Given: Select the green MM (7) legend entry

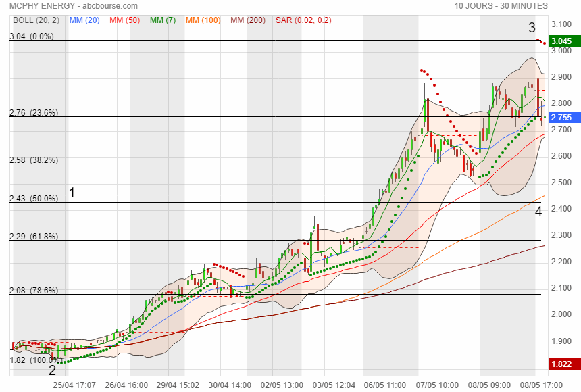Looking at the screenshot, I should (163, 20).
